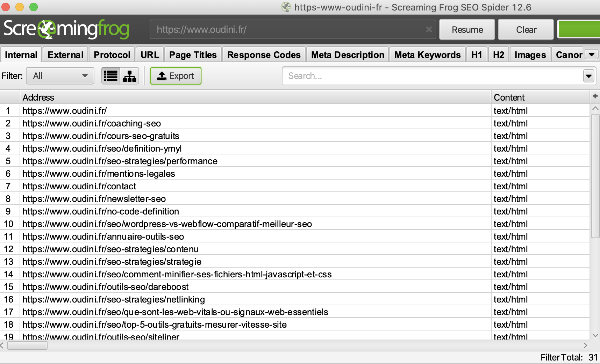Select the seo-strategies/contenu URL row
This screenshot has height=364, width=600.
click(295, 249)
